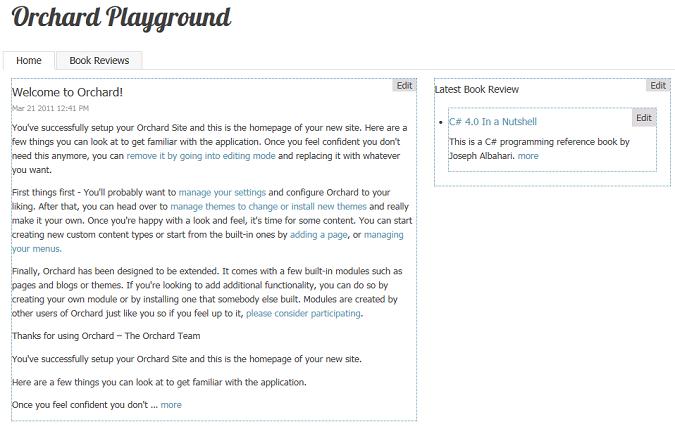Image resolution: width=675 pixels, height=429 pixels.
Task: Open the manage your settings link
Action: coord(222,192)
